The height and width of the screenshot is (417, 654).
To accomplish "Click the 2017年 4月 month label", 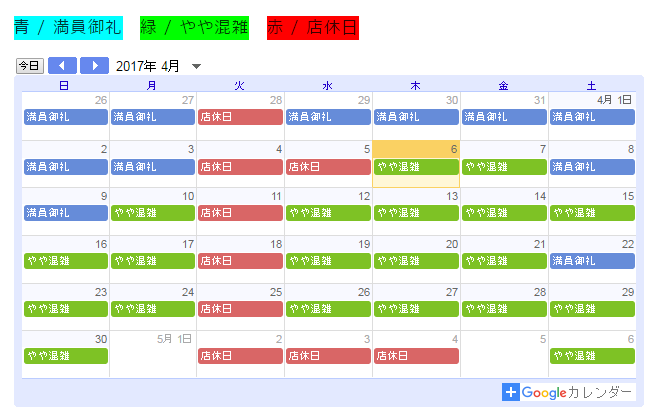I will (x=148, y=66).
